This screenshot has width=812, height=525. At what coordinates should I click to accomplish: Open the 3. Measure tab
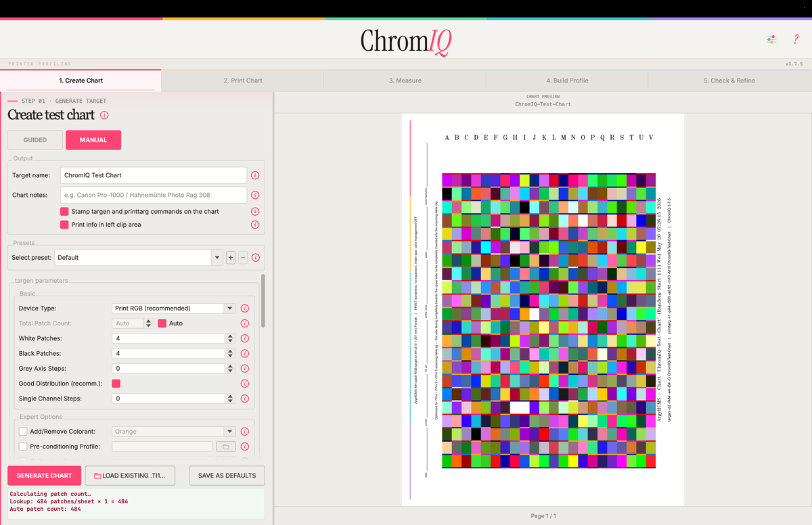click(x=405, y=81)
